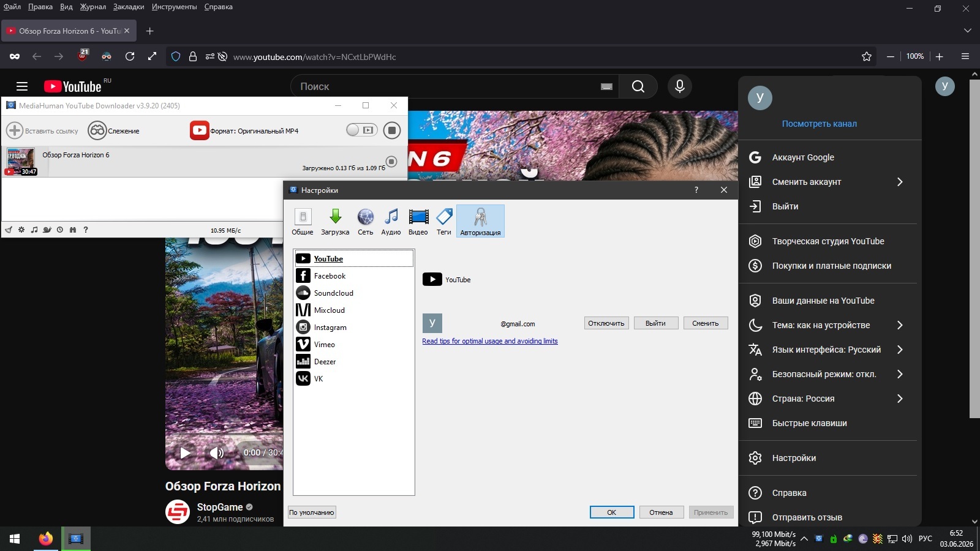Click the music note icon in MediaHuman status bar

34,230
